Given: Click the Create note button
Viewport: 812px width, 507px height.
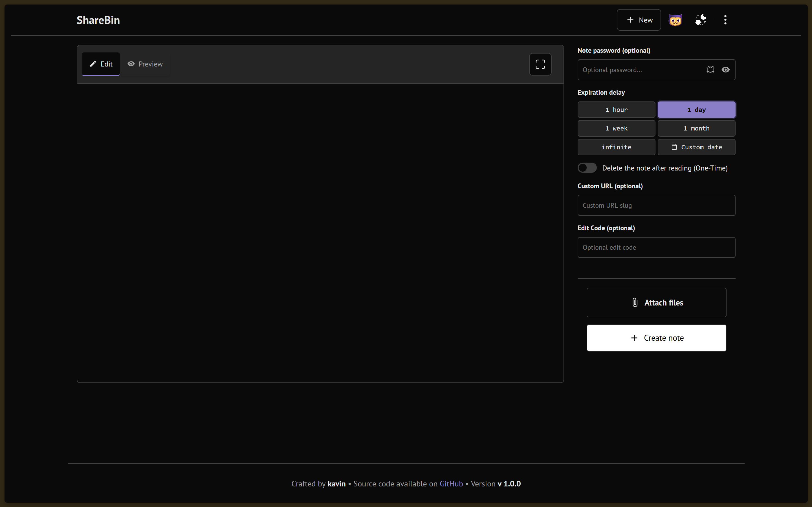Looking at the screenshot, I should [x=656, y=338].
